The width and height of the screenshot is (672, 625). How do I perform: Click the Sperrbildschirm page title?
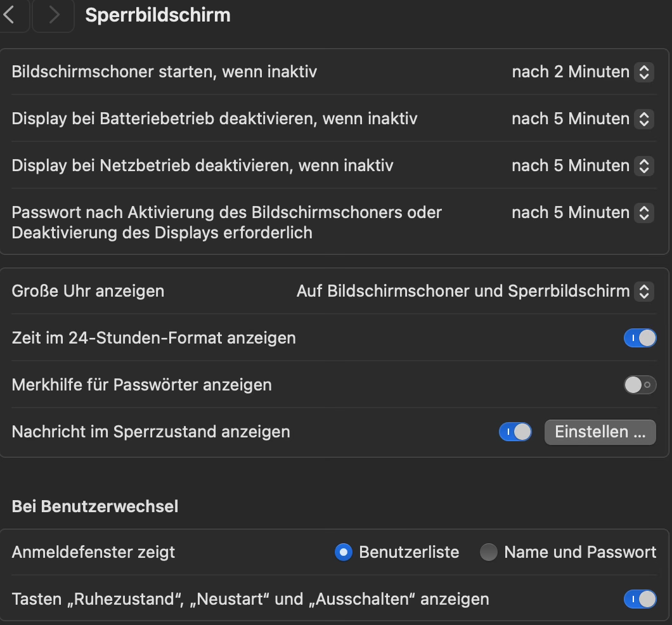pyautogui.click(x=158, y=15)
